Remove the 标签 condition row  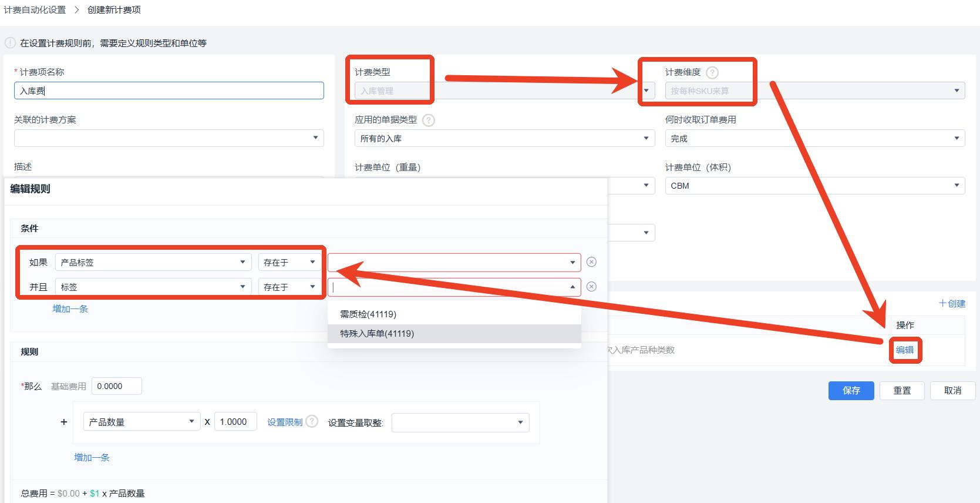(591, 287)
